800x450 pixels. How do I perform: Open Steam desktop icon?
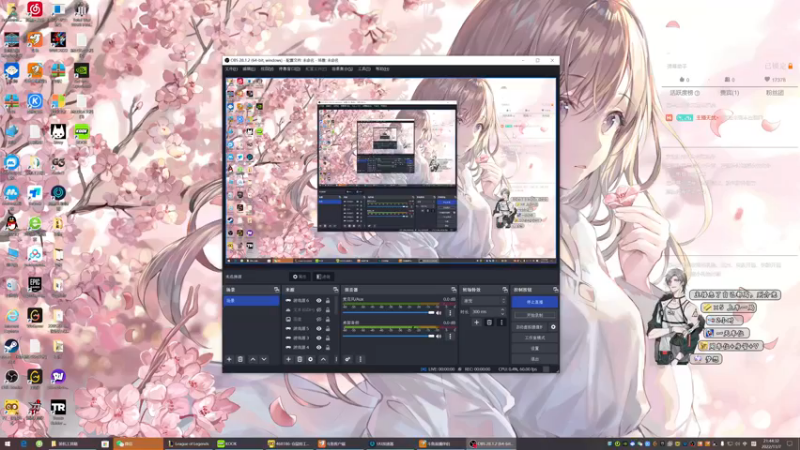coord(12,347)
